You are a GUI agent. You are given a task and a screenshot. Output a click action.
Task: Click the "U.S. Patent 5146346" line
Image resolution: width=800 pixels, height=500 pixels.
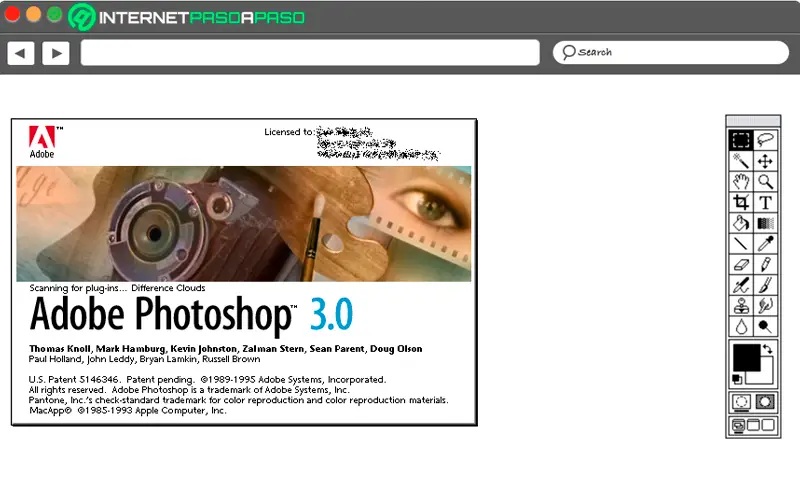pyautogui.click(x=207, y=380)
